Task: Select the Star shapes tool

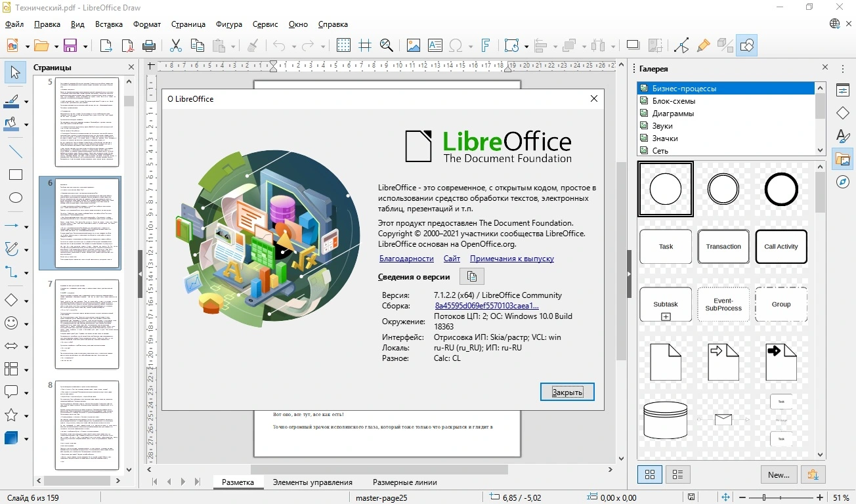Action: (12, 415)
